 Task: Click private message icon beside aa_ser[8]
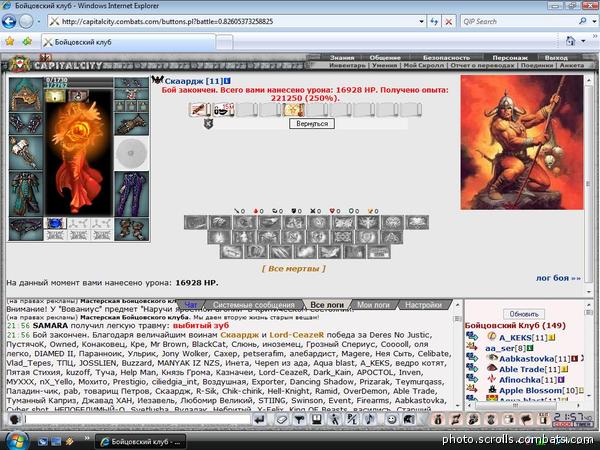point(471,347)
